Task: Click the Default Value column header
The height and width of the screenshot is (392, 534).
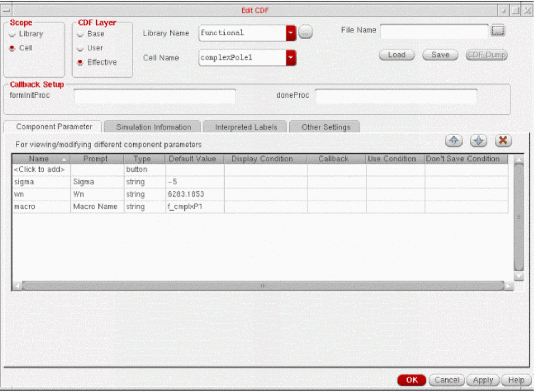Action: click(x=195, y=159)
